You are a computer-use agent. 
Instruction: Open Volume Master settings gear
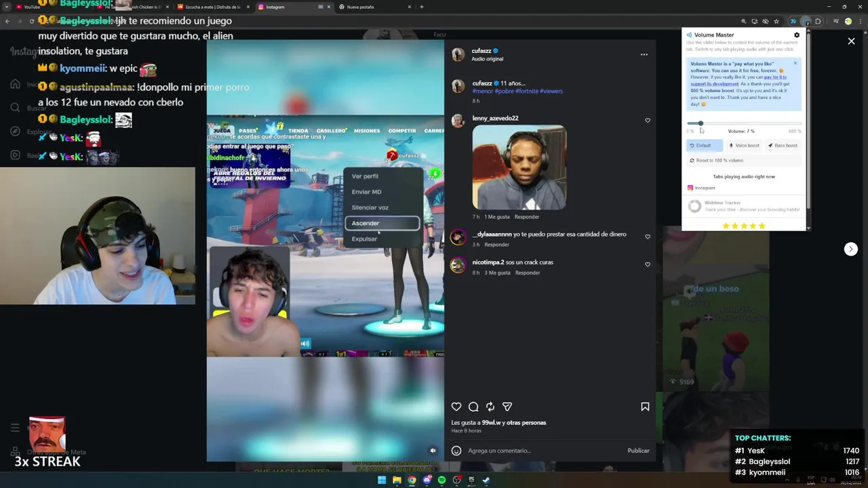click(797, 35)
